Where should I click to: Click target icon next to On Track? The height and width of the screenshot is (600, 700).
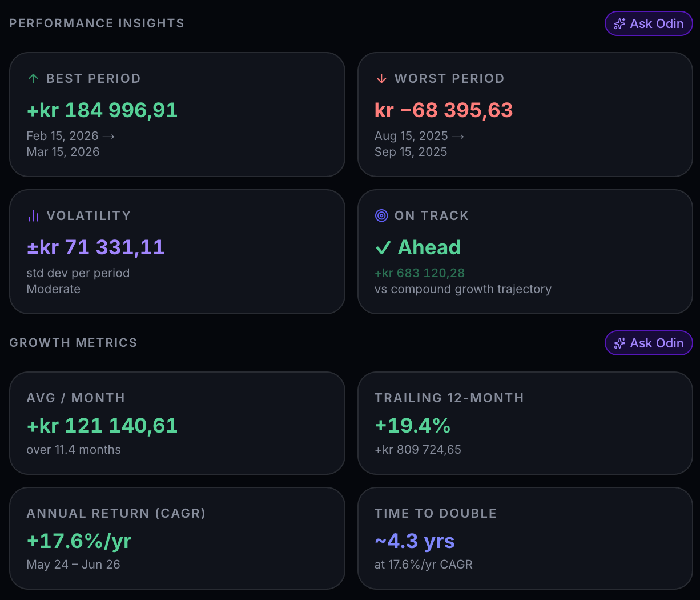(381, 215)
